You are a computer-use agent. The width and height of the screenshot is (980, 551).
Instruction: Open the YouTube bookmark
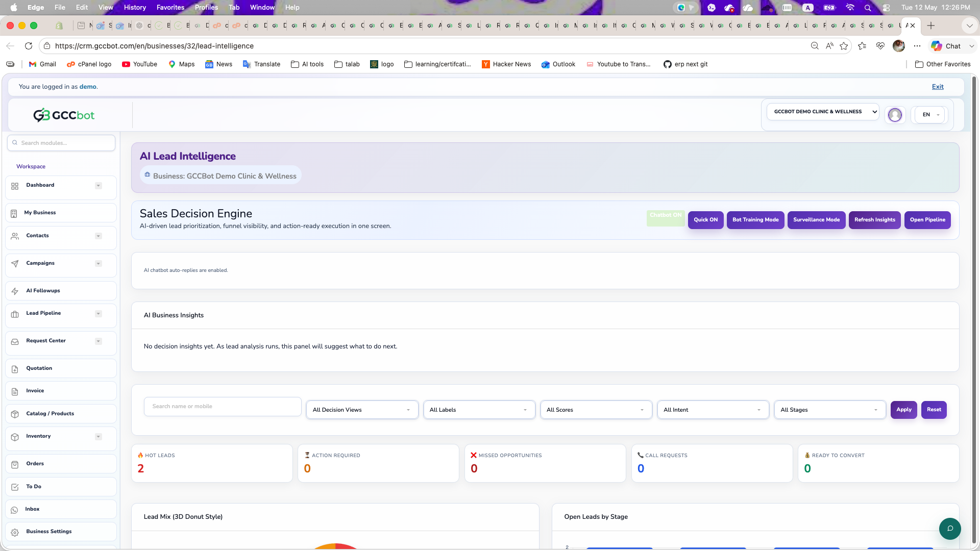(x=140, y=64)
